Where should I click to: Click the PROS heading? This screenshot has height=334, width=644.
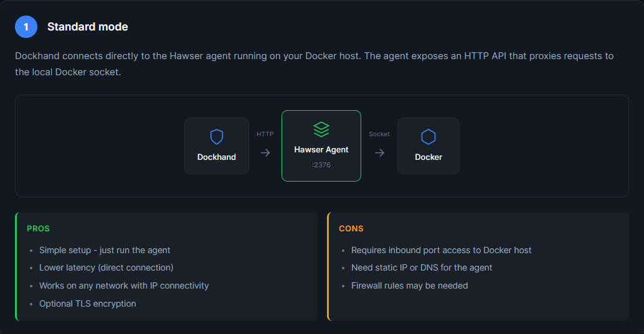point(38,229)
